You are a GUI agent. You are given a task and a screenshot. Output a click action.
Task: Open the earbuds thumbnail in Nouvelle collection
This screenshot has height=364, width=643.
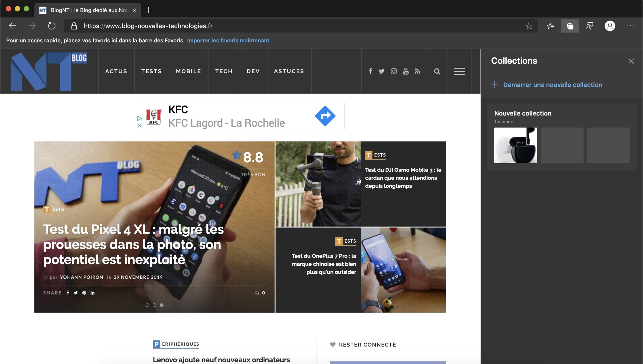click(516, 145)
